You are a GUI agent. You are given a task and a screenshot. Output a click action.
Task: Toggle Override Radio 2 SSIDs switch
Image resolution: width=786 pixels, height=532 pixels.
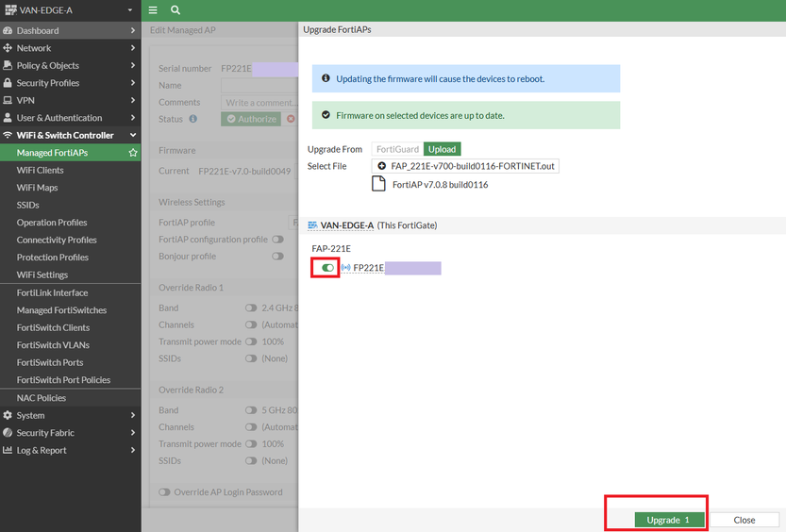(x=251, y=461)
